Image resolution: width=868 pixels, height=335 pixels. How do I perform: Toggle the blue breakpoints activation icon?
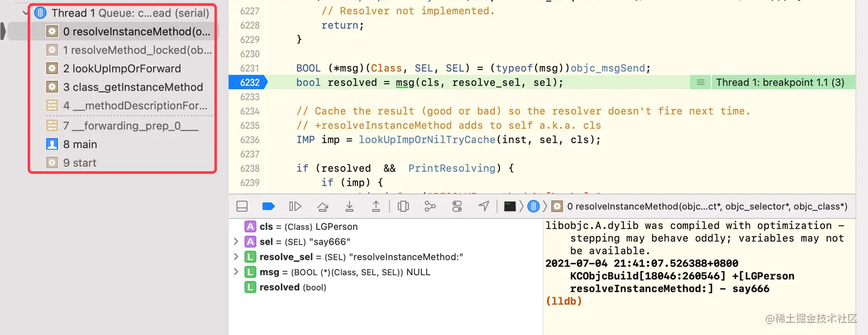[x=268, y=206]
